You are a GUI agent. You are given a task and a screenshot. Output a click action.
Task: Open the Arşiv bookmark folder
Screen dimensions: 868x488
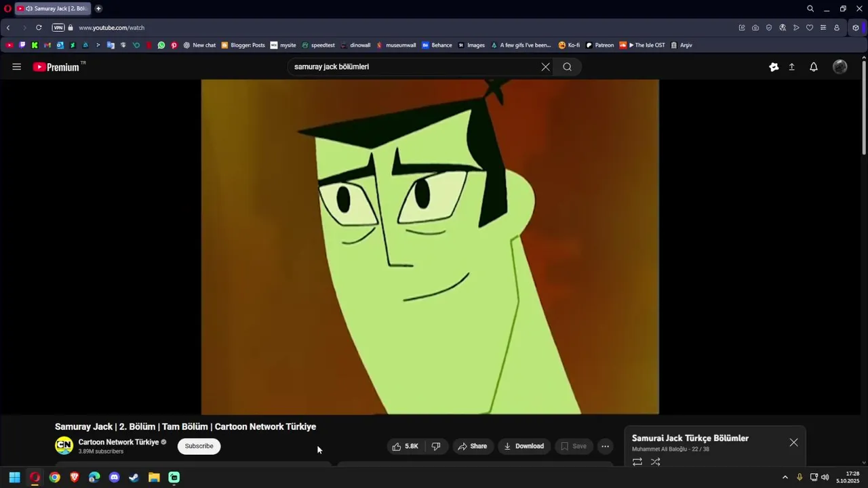point(682,45)
